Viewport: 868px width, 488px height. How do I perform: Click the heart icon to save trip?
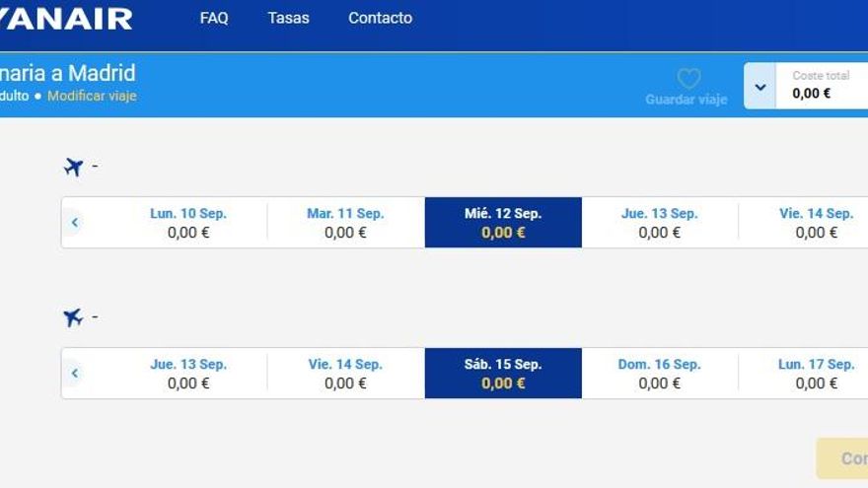tap(688, 79)
